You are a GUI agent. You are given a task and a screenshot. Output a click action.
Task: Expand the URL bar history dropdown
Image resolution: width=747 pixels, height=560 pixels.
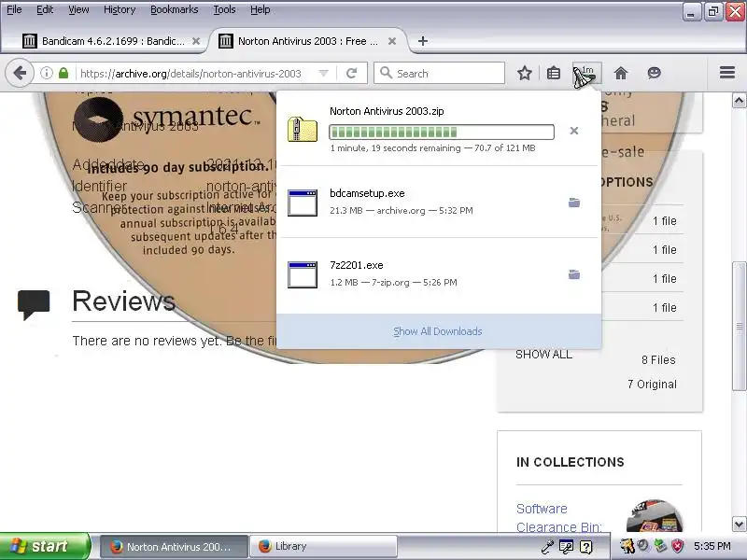point(323,73)
